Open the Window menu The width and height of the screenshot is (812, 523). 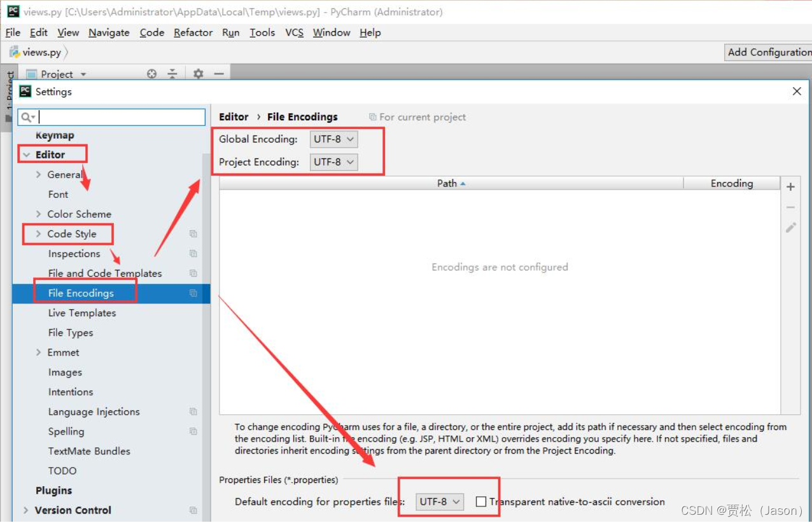tap(332, 32)
